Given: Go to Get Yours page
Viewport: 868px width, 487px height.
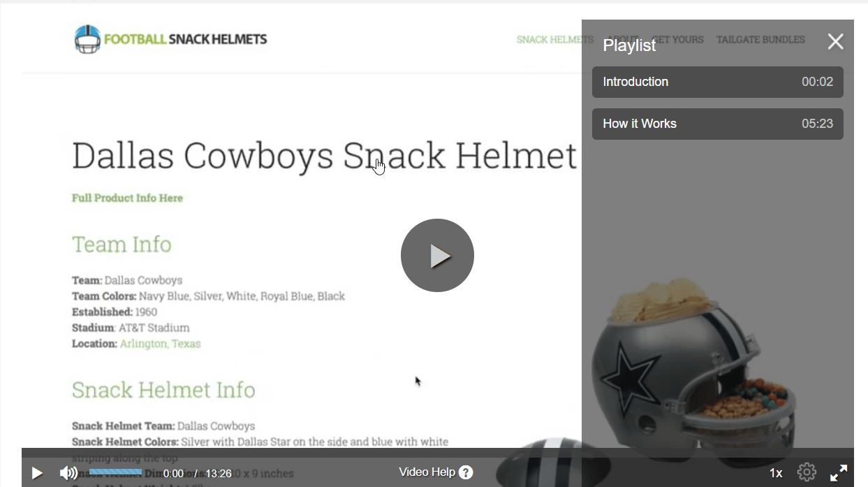Looking at the screenshot, I should click(x=677, y=40).
